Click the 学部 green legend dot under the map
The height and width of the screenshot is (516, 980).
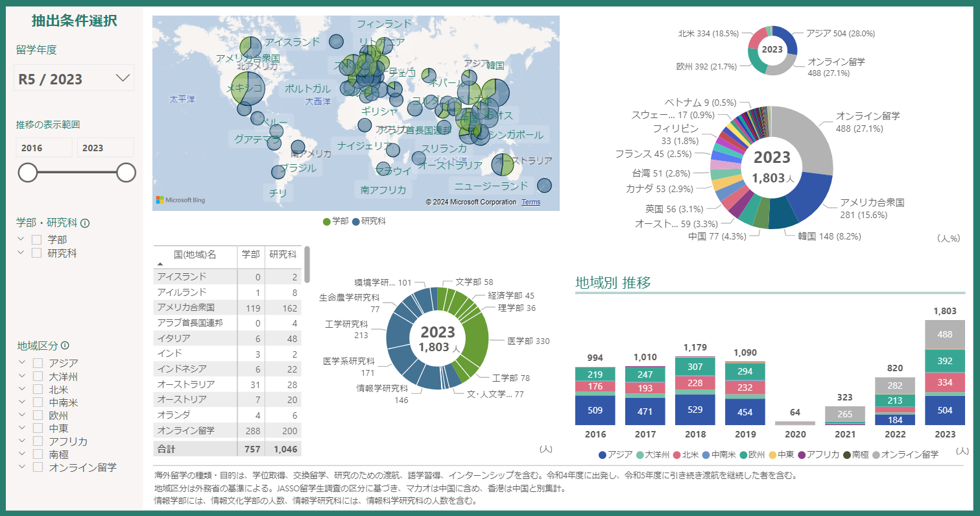[x=327, y=222]
